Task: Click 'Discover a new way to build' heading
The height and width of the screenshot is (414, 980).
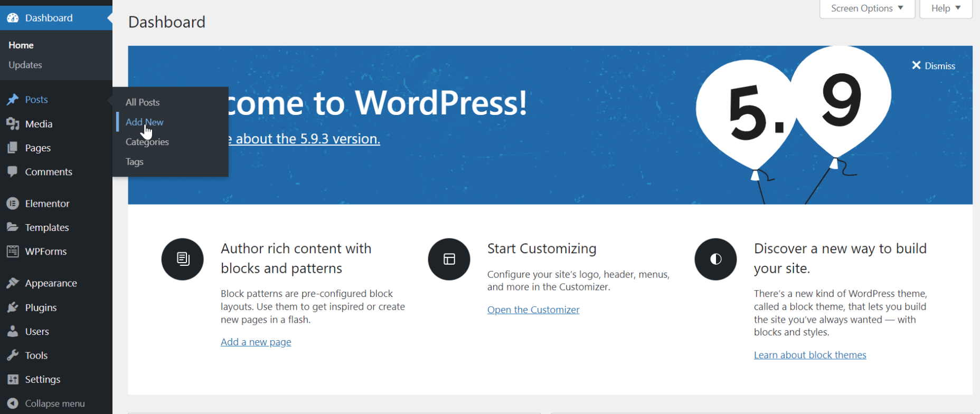Action: point(840,258)
